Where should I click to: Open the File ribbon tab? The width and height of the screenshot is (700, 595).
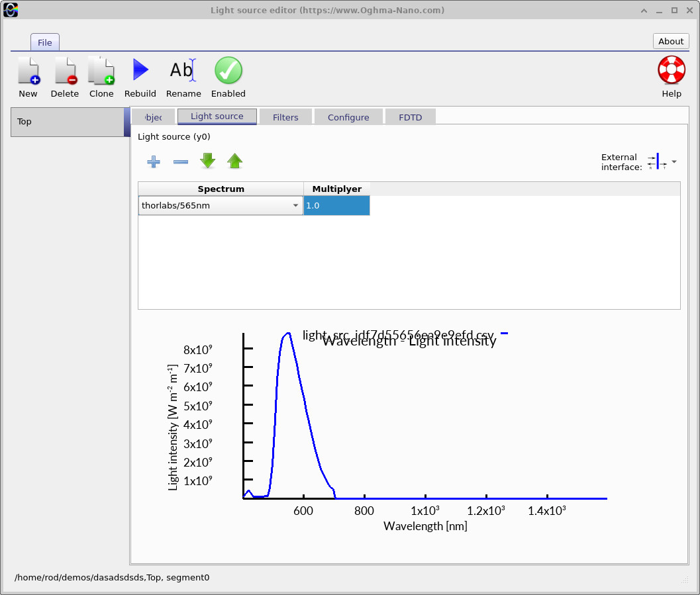click(44, 42)
